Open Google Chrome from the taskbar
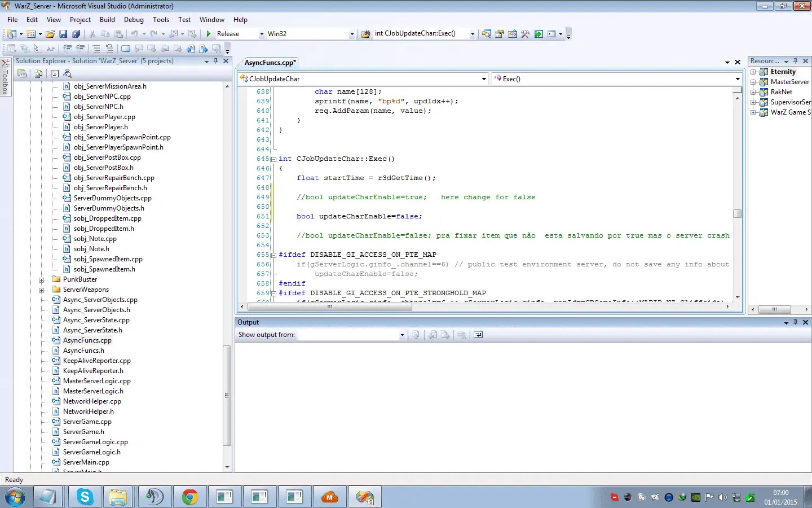This screenshot has height=508, width=812. 189,497
